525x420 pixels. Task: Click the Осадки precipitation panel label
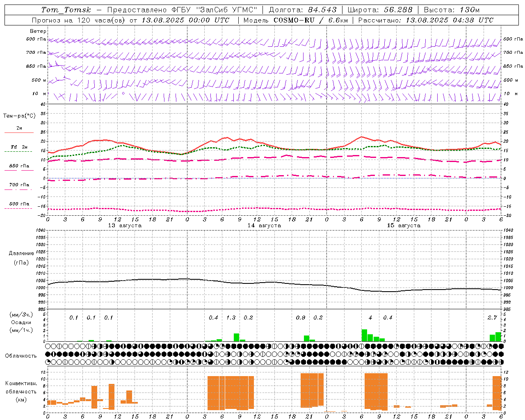(x=21, y=322)
